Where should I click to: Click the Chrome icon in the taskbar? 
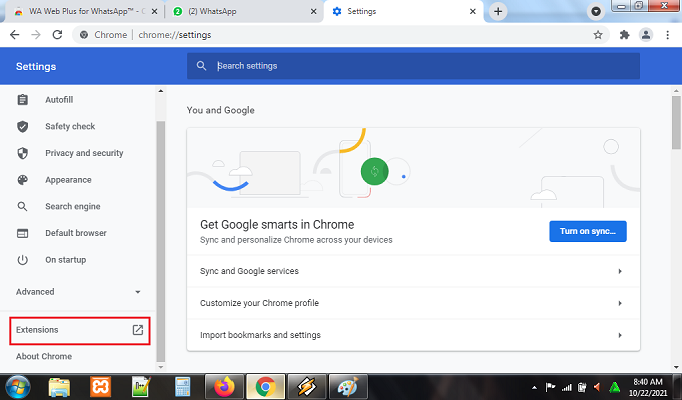click(265, 387)
